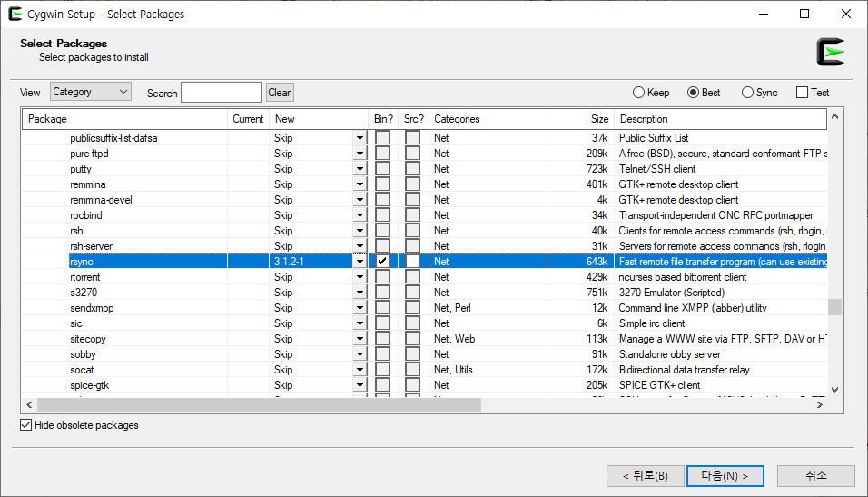Viewport: 868px width, 497px height.
Task: Open the version dropdown for pure-ftpd
Action: coord(360,154)
